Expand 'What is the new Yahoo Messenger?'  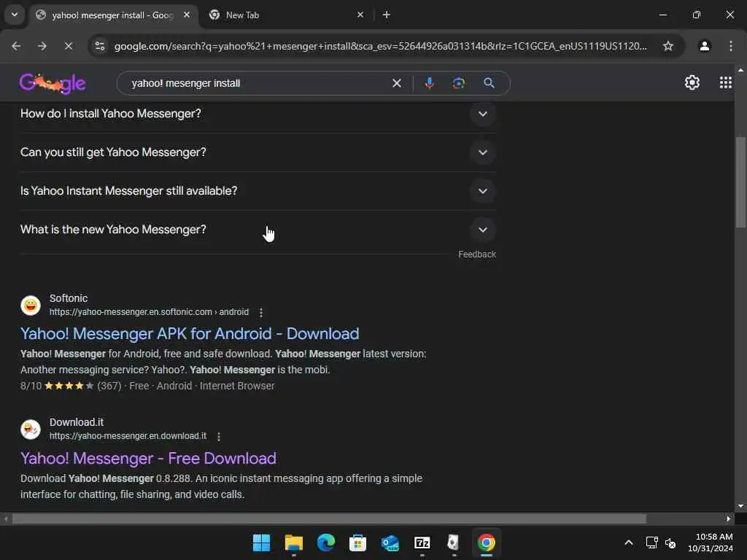tap(258, 230)
